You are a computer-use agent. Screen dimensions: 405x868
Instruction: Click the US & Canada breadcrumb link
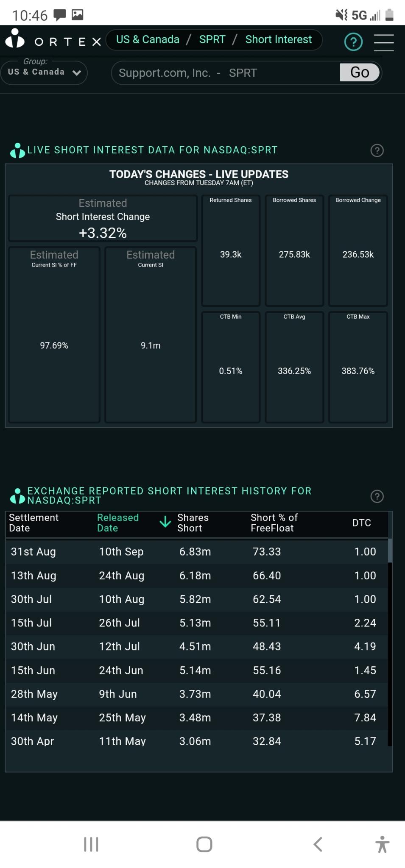point(147,39)
